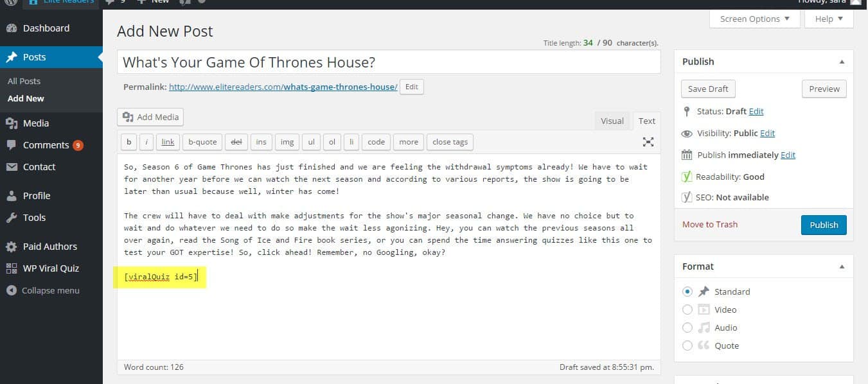The height and width of the screenshot is (384, 868).
Task: Open the All Posts submenu item
Action: [x=24, y=81]
